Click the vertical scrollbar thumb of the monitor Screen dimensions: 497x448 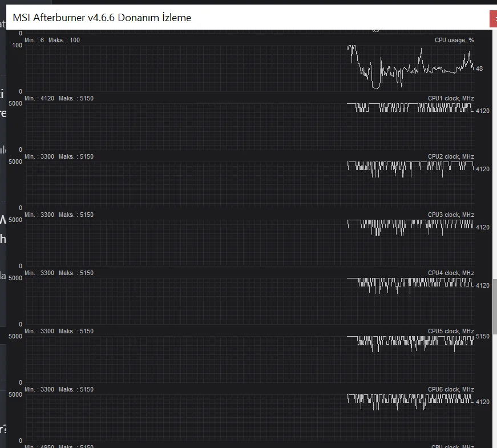tap(495, 306)
